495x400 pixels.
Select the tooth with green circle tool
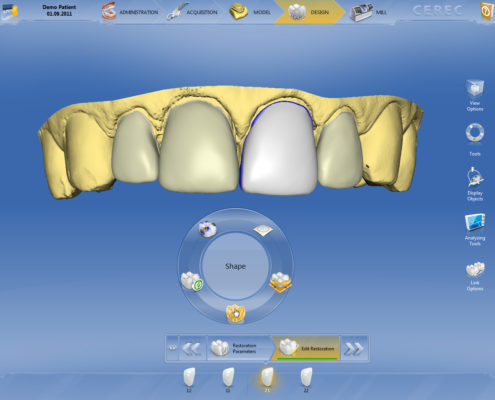click(x=192, y=281)
